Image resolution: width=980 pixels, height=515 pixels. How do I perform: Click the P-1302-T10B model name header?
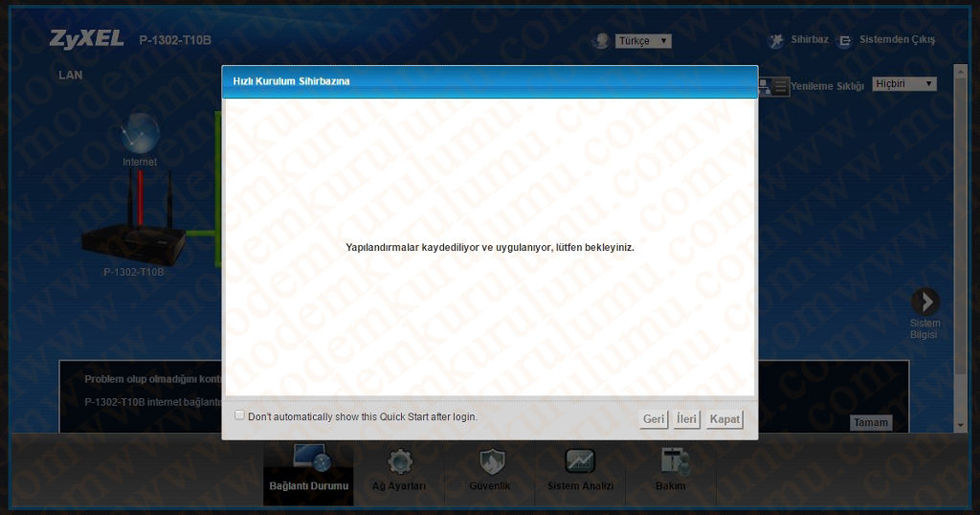pos(175,40)
